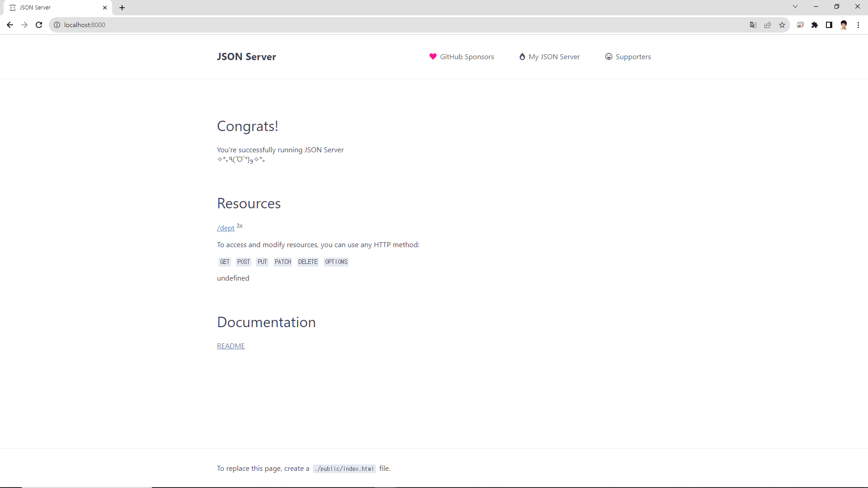Open the README documentation link
Screen dimensions: 868x488
(231, 346)
